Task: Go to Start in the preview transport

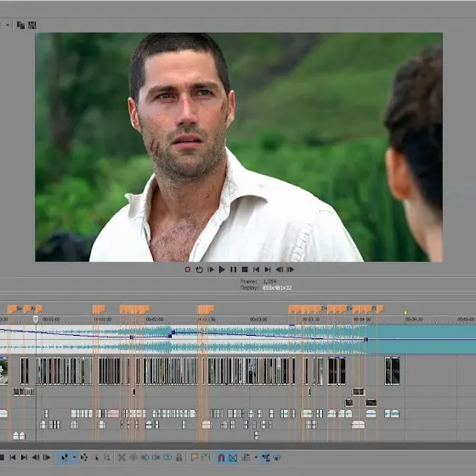Action: pyautogui.click(x=256, y=269)
